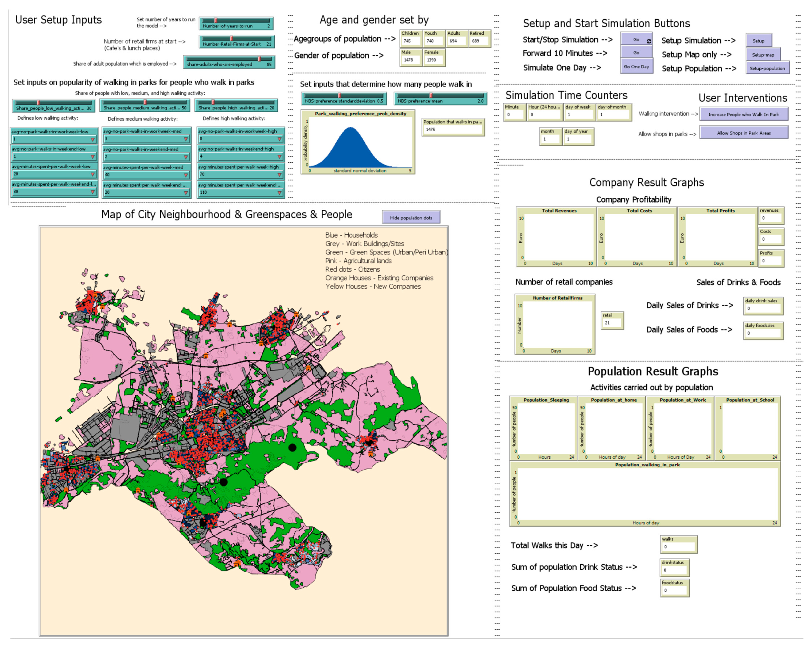812x646 pixels.
Task: Expand avg-no-park-walks-in-weekend-high chooser
Action: (240, 156)
